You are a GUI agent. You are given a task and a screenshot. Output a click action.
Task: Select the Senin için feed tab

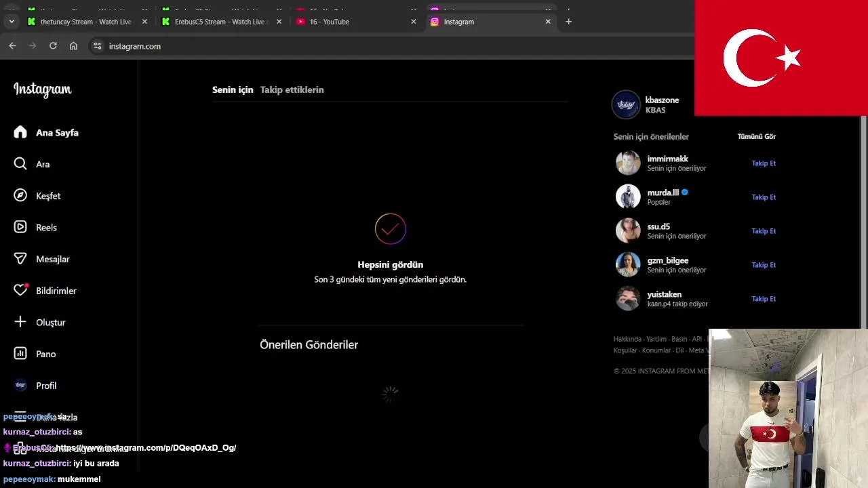coord(233,89)
